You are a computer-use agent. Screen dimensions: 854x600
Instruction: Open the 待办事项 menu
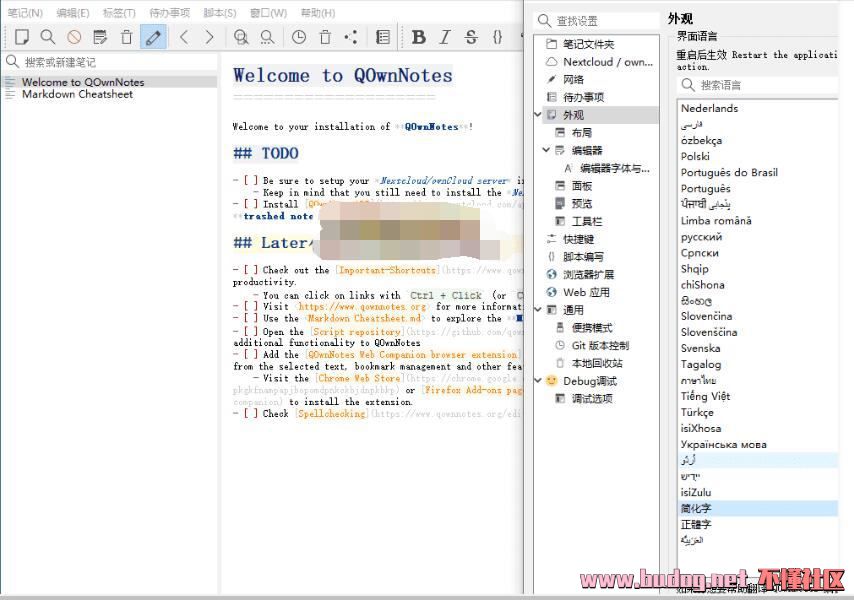coord(169,13)
